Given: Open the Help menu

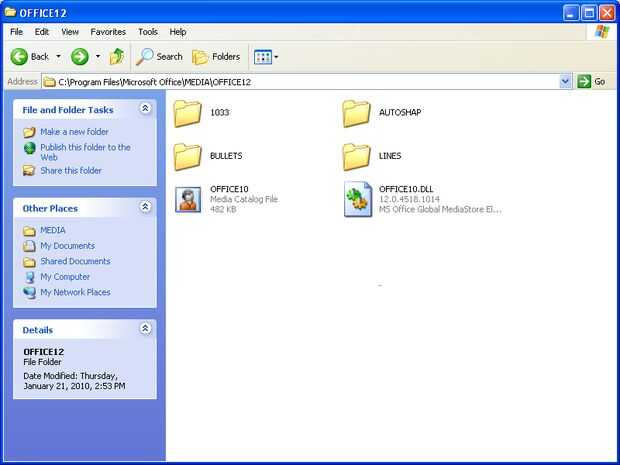Looking at the screenshot, I should tap(178, 32).
